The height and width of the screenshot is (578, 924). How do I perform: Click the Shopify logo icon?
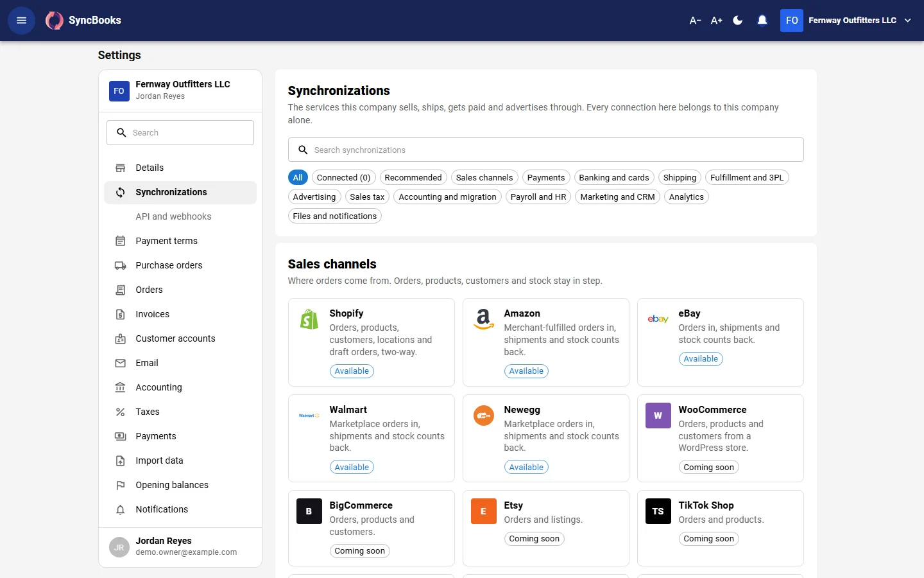(309, 319)
